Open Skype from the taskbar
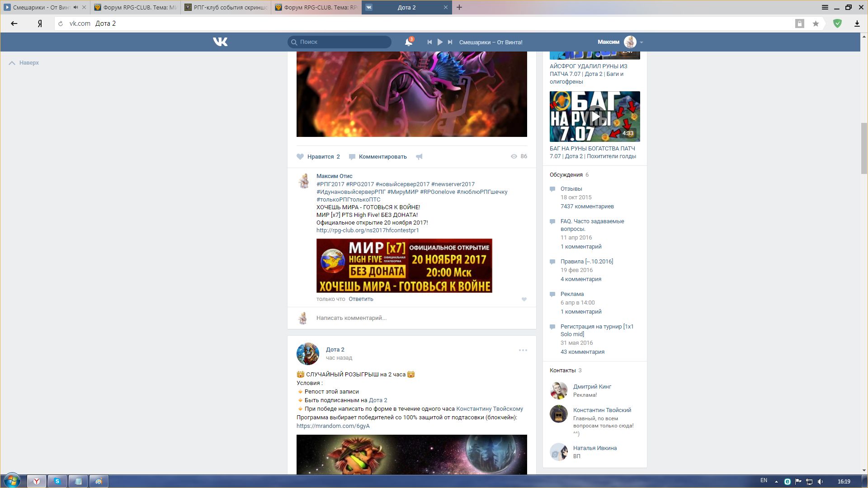Image resolution: width=868 pixels, height=488 pixels. [57, 481]
